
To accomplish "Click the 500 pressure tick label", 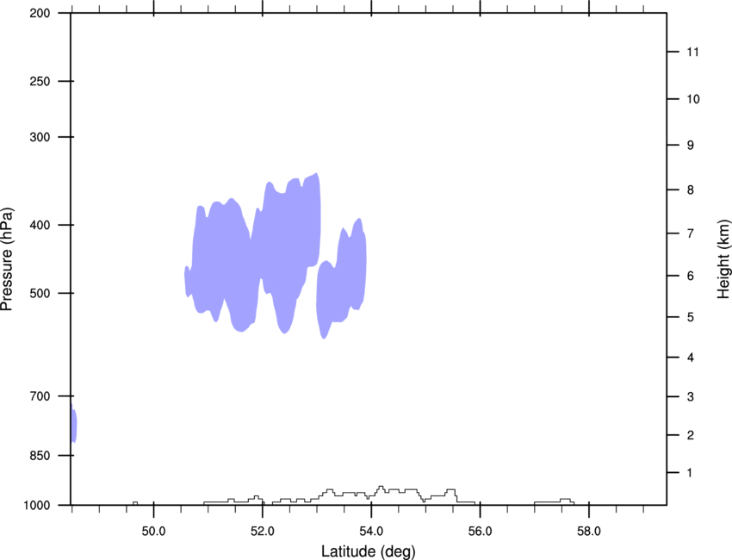I will click(40, 293).
